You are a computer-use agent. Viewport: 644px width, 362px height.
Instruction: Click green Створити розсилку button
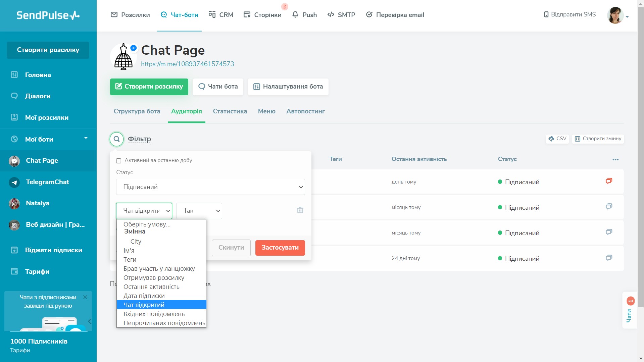[149, 87]
